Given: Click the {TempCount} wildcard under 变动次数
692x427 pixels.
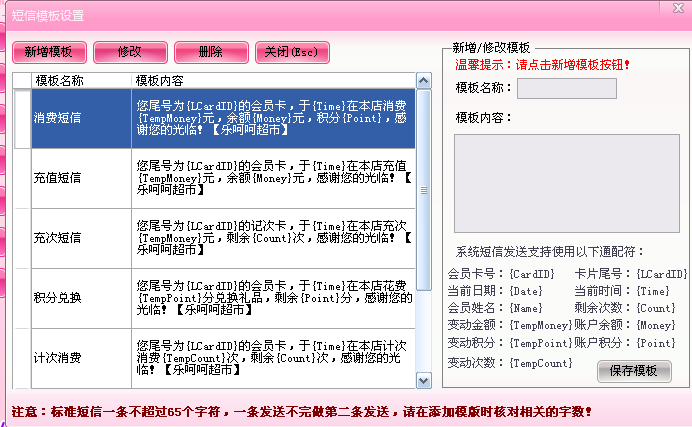Looking at the screenshot, I should 541,363.
